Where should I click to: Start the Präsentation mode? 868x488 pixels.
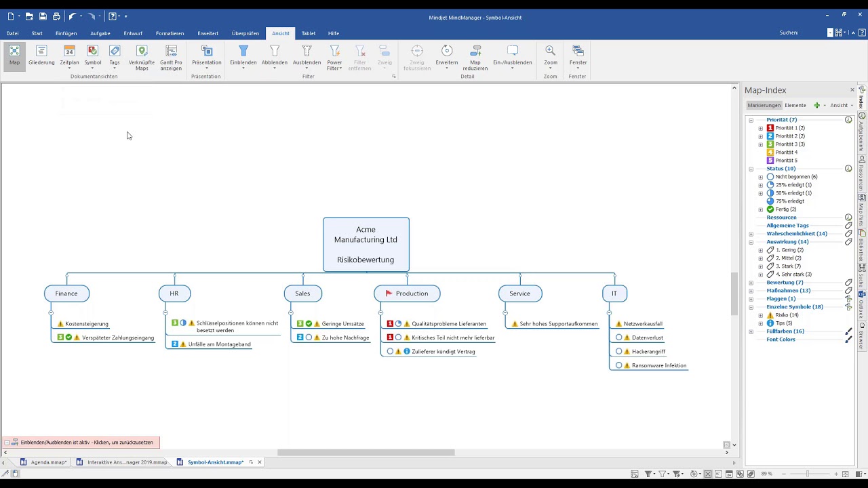207,56
